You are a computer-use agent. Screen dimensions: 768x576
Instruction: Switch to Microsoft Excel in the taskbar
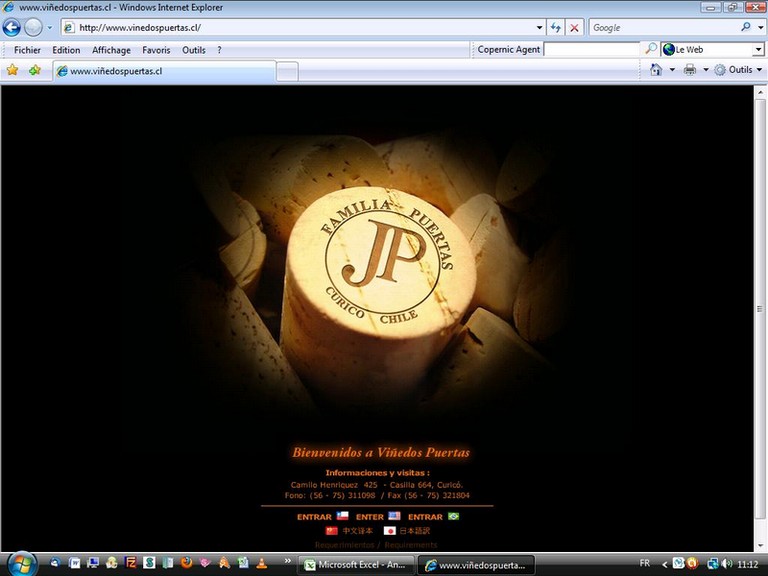click(358, 565)
